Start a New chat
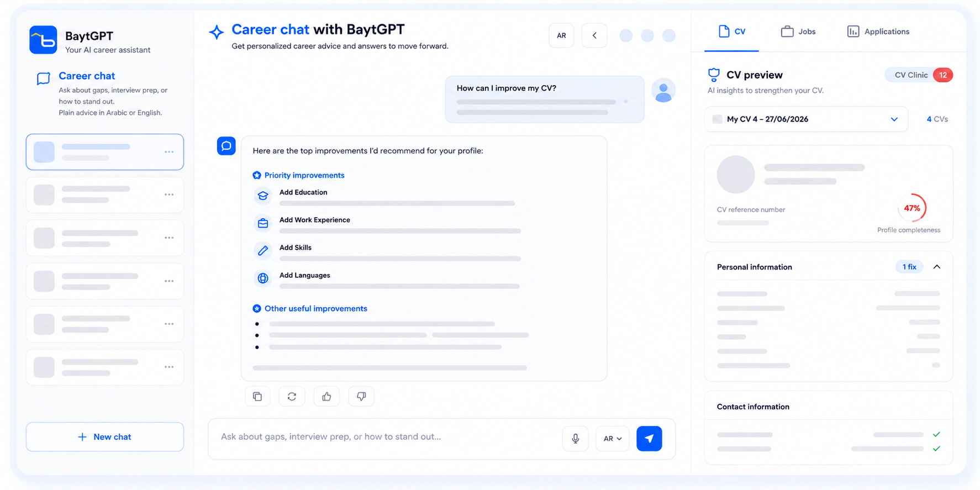This screenshot has width=980, height=490. point(105,437)
